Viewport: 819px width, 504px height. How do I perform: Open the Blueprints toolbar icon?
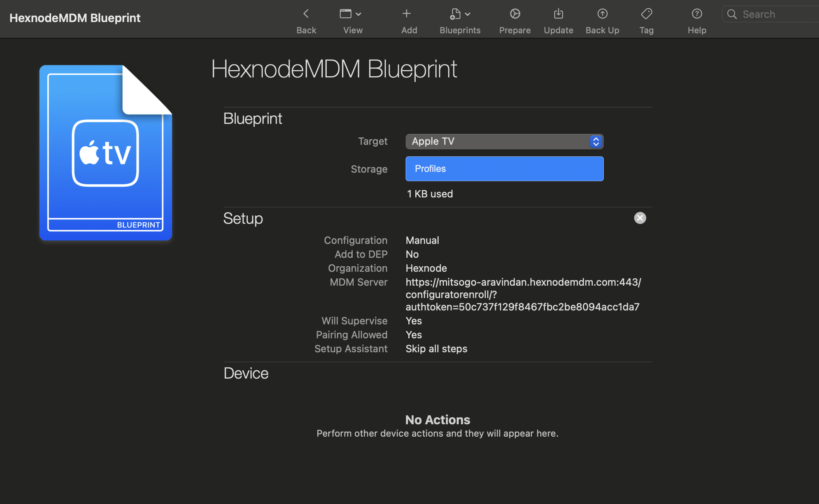pos(455,14)
